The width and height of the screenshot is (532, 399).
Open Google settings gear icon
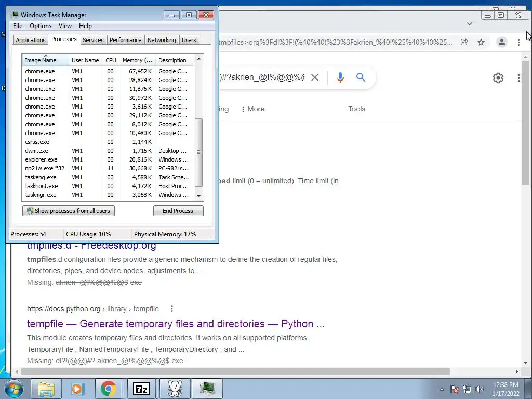pos(498,78)
